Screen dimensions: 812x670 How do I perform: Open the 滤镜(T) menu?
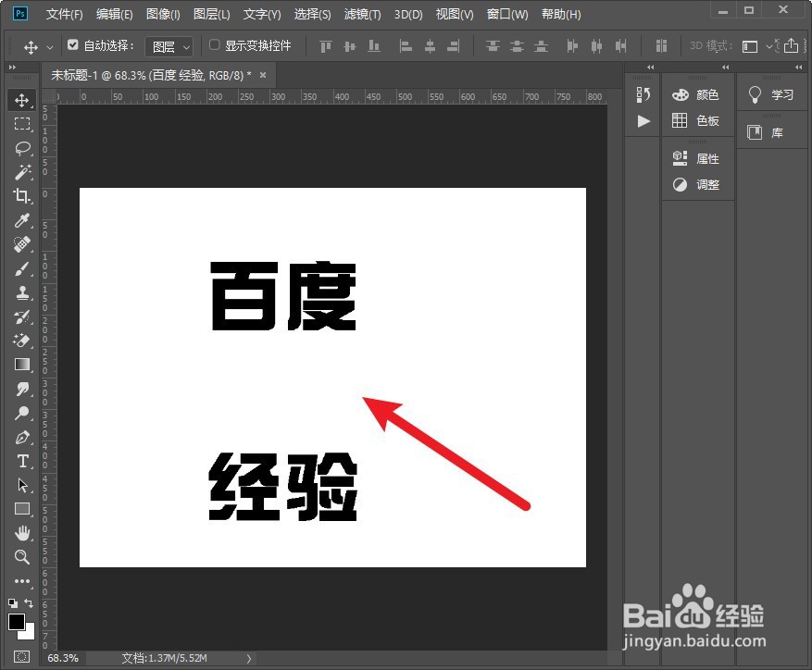tap(363, 15)
